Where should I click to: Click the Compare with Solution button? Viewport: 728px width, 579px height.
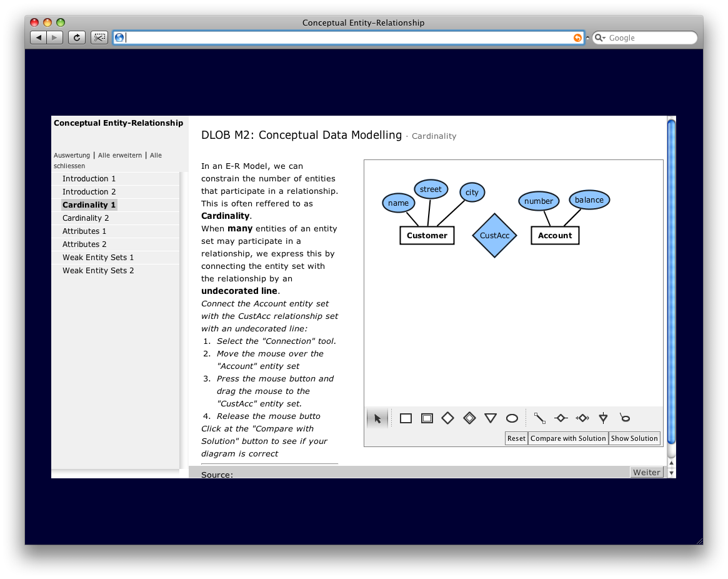tap(568, 438)
